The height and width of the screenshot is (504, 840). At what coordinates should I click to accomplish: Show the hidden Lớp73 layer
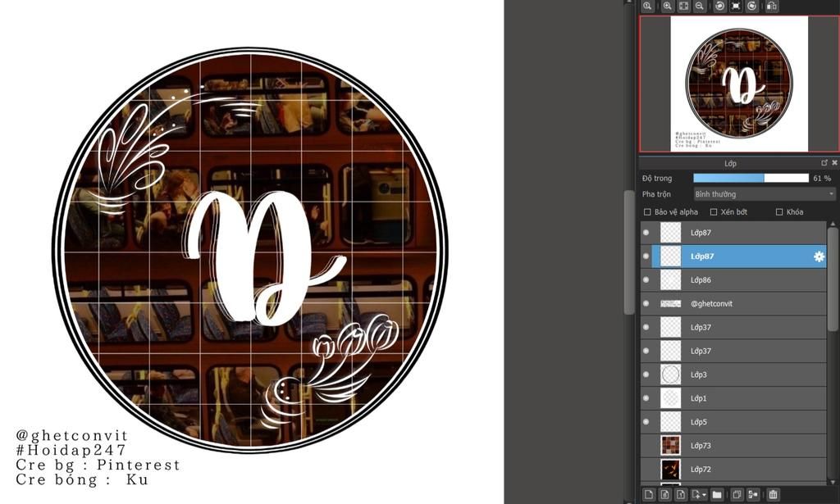pyautogui.click(x=646, y=445)
